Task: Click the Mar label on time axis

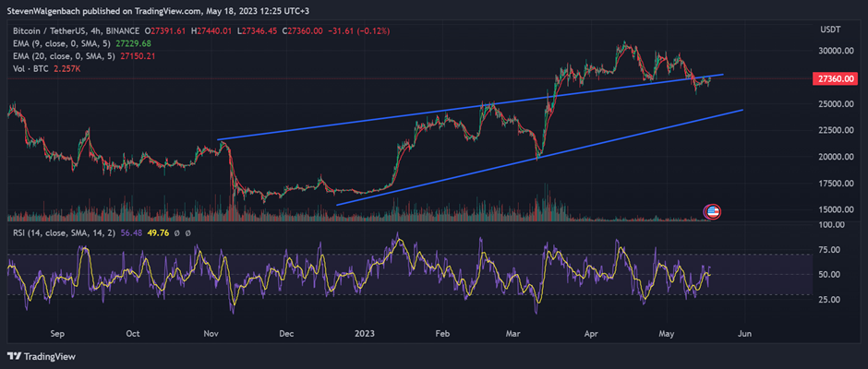Action: (512, 334)
